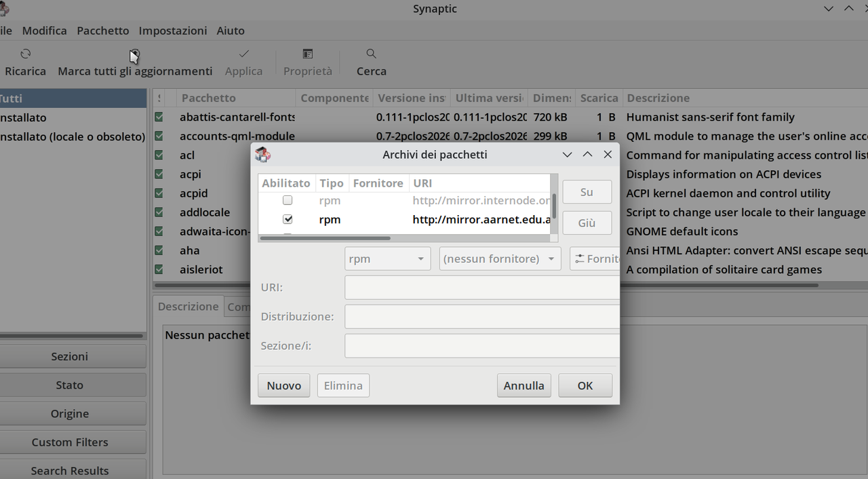Select the addlocale package row
Image resolution: width=868 pixels, height=479 pixels.
point(510,212)
